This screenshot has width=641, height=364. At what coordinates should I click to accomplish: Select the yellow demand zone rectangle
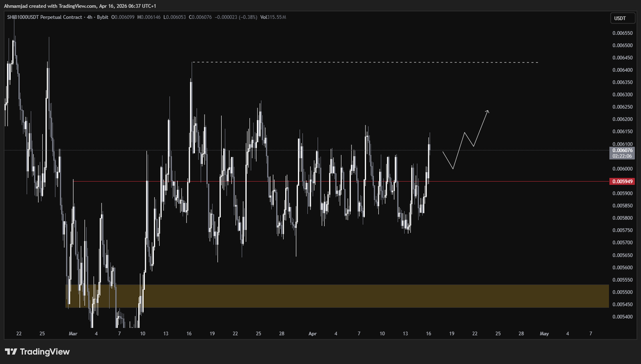(337, 296)
